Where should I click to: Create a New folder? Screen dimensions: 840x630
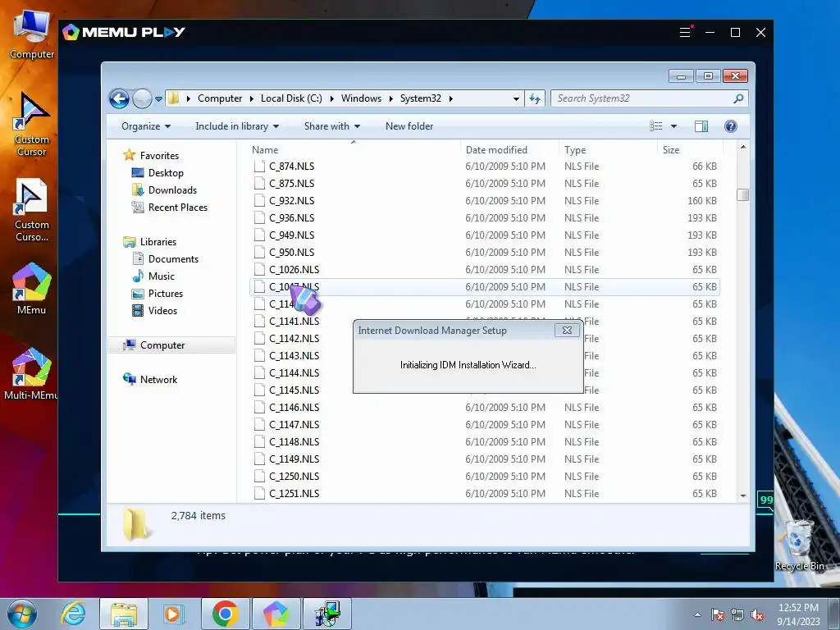point(409,126)
